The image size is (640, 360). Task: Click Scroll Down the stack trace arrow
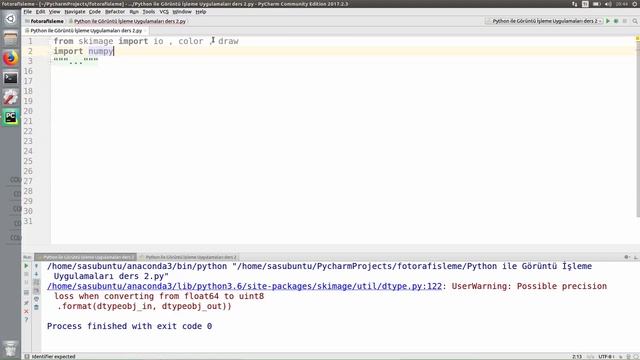36,274
